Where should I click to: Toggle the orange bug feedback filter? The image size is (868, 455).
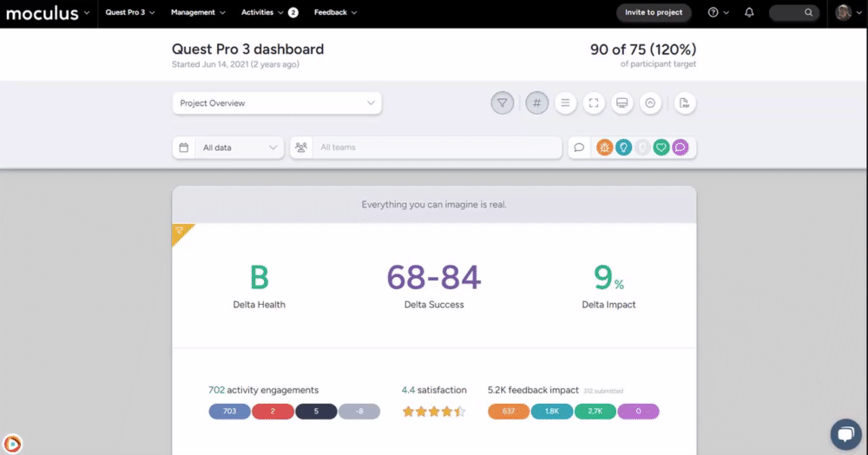pos(604,148)
